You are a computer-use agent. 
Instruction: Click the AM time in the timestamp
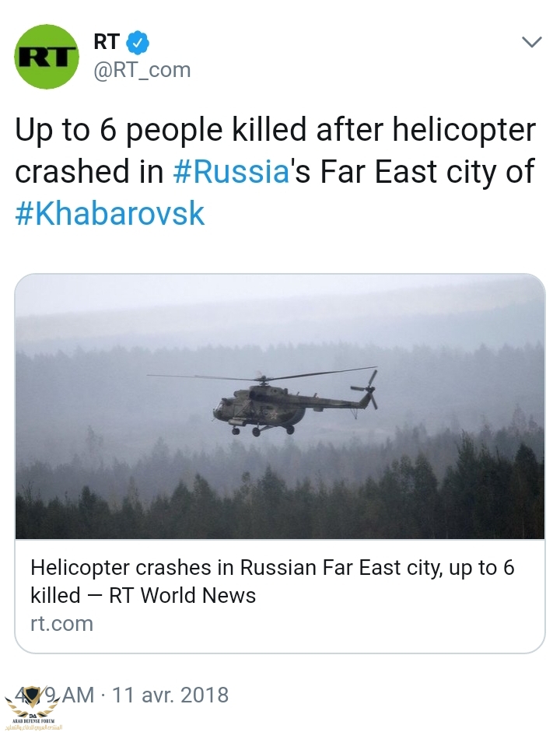(76, 694)
